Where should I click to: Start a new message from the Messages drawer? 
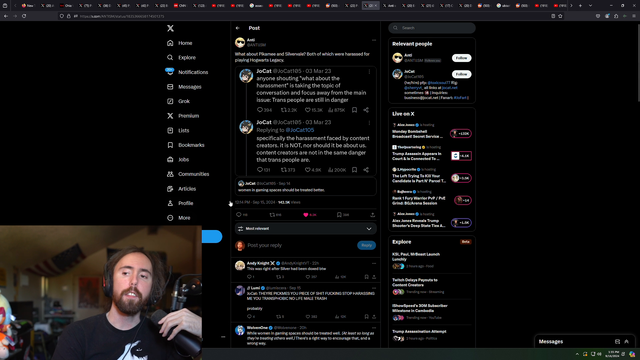[617, 342]
